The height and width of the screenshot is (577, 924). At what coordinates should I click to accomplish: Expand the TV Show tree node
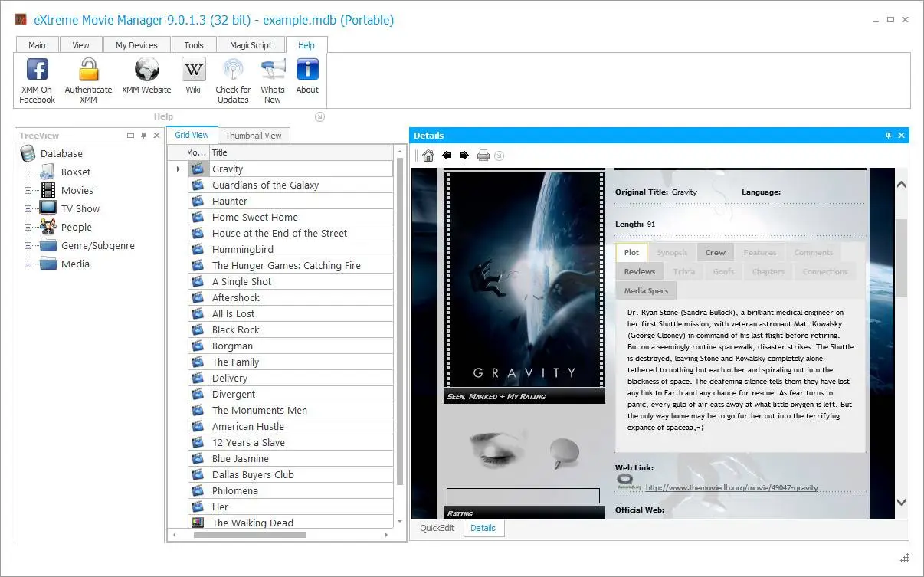28,209
